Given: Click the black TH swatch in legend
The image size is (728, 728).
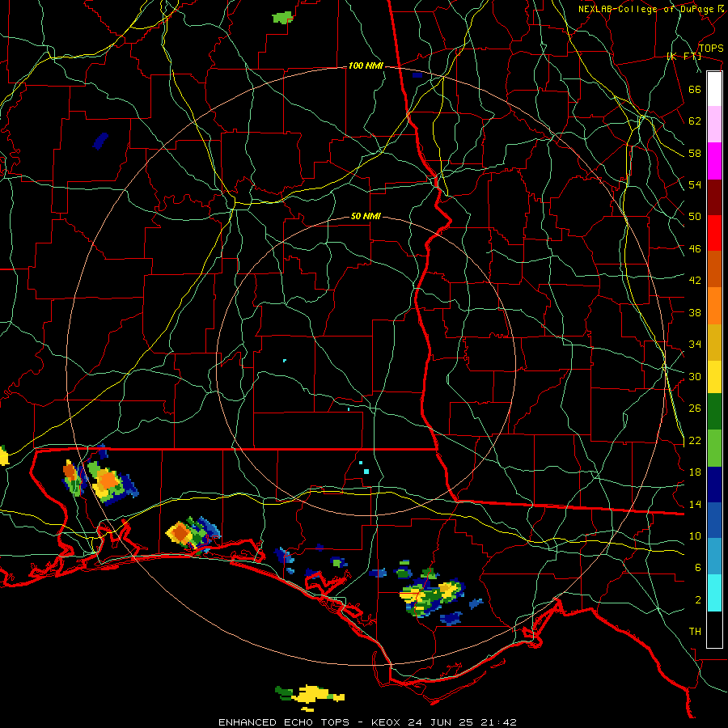Looking at the screenshot, I should point(714,629).
